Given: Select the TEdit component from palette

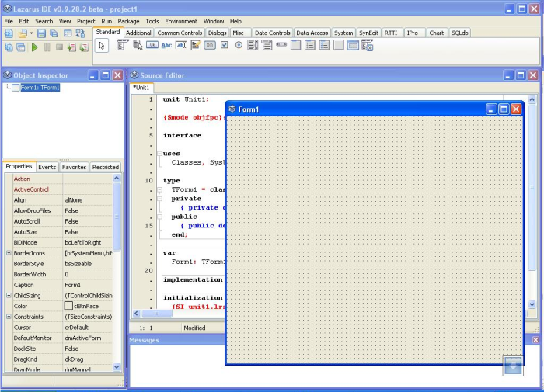Looking at the screenshot, I should tap(181, 45).
